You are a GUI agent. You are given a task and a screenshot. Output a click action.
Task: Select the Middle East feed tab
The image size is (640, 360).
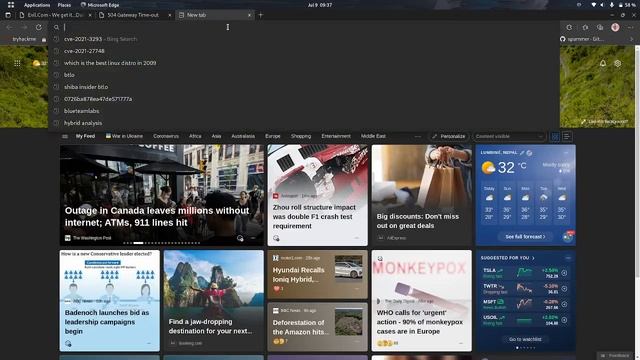[x=373, y=136]
